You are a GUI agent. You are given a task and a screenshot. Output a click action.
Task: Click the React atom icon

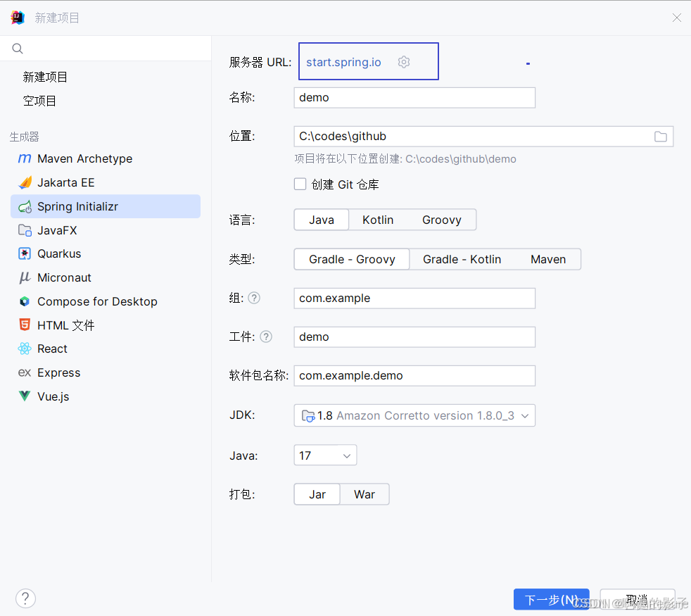[x=25, y=348]
